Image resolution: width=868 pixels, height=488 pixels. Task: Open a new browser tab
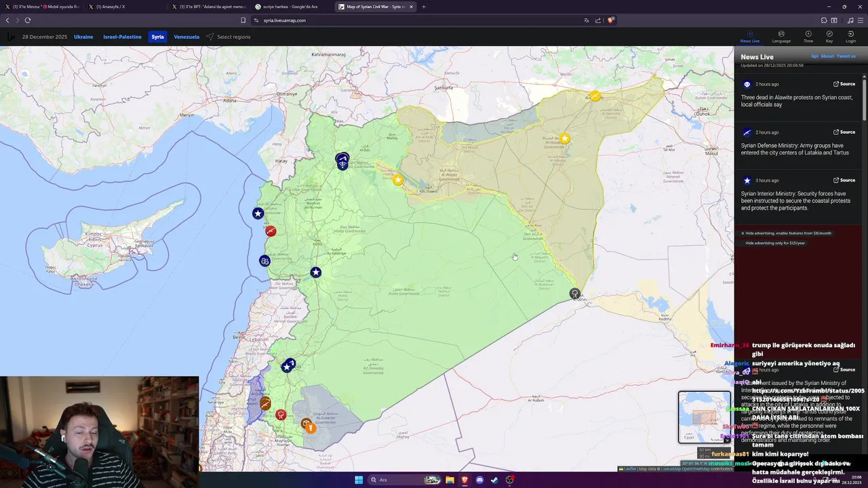click(424, 7)
